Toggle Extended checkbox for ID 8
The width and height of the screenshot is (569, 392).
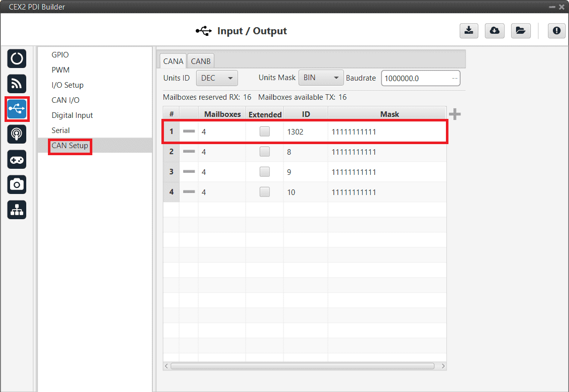click(x=264, y=152)
